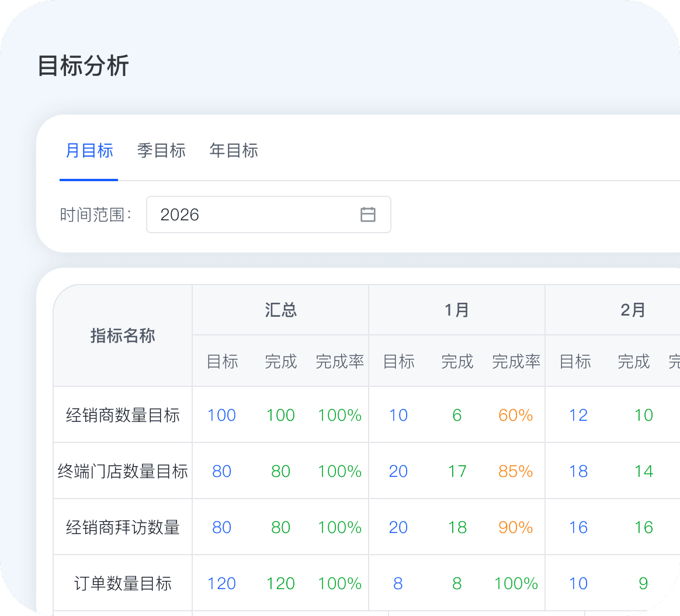Click the 汇总 target value 120

pos(221,584)
